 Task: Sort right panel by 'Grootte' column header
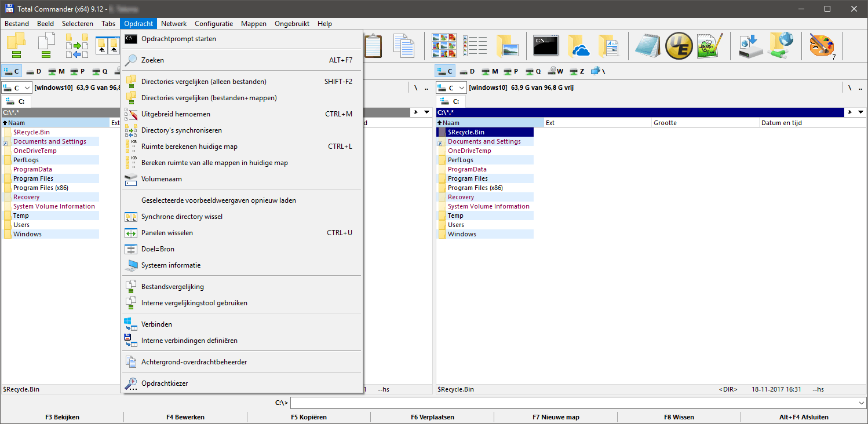(705, 123)
